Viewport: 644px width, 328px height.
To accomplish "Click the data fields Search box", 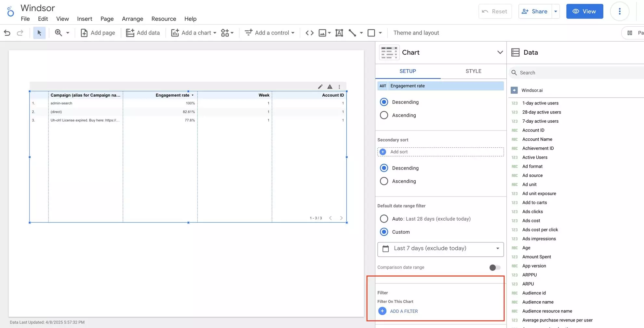I will 576,73.
